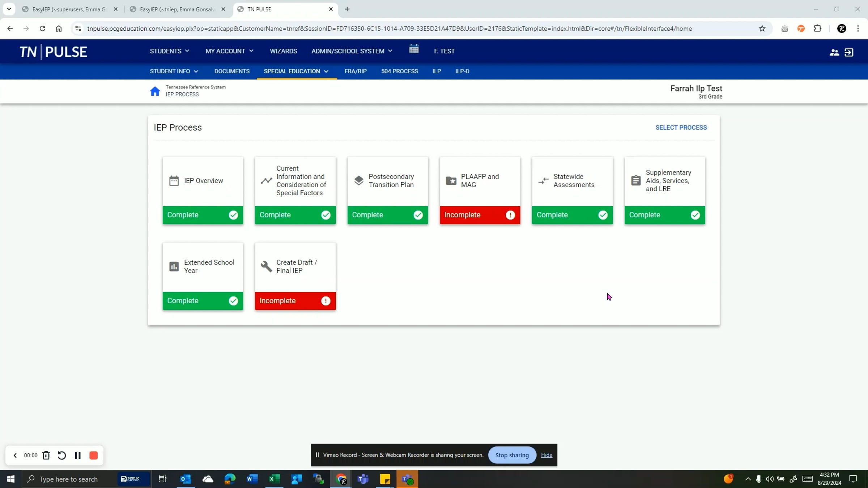Switch to the 504 PROCESS tab
The height and width of the screenshot is (488, 868).
pos(399,71)
